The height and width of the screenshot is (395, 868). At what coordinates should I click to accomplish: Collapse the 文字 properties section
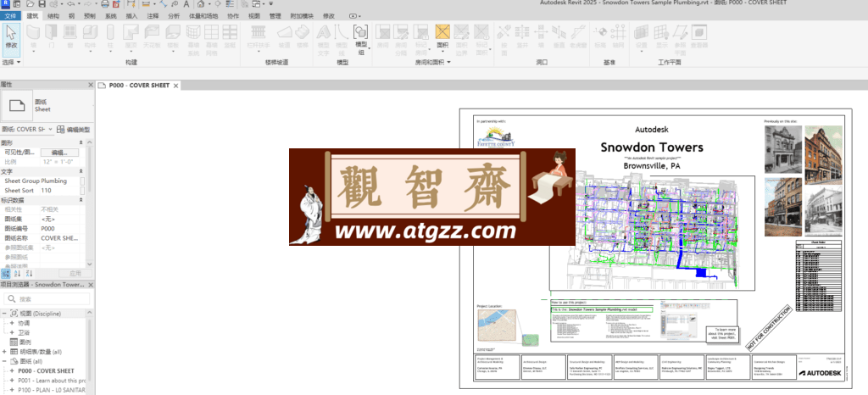81,171
